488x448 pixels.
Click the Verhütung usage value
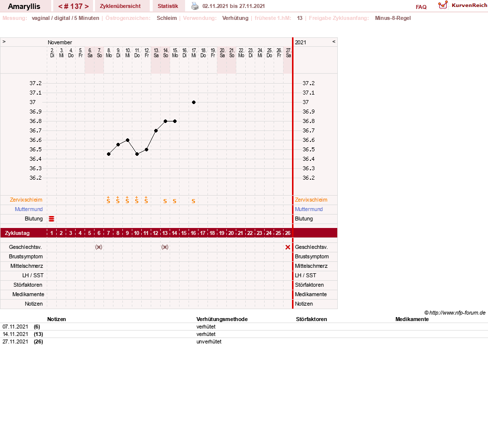[235, 18]
